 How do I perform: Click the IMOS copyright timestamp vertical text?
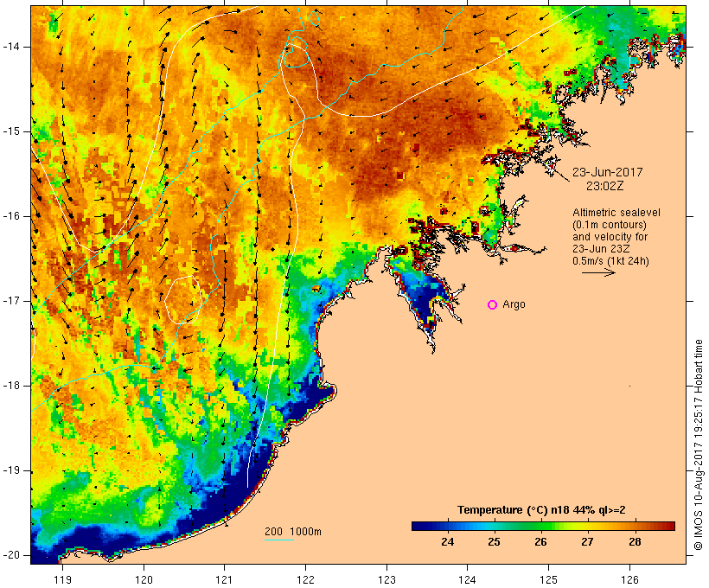(698, 444)
